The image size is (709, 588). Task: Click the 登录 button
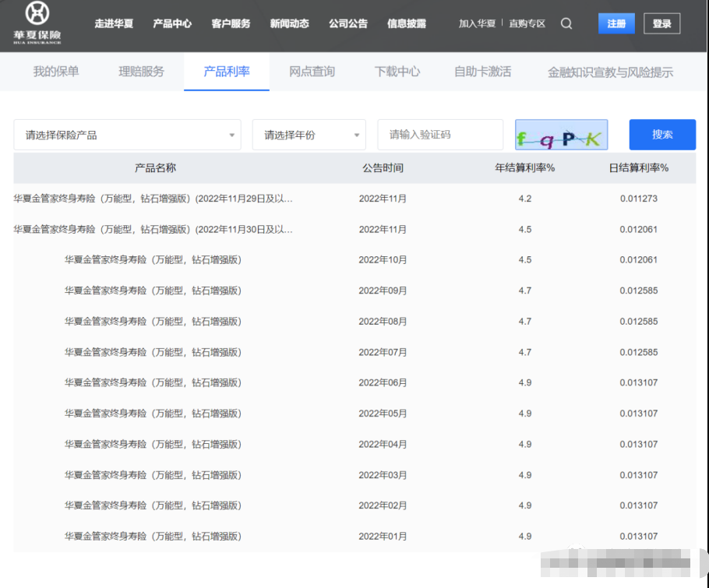point(662,23)
